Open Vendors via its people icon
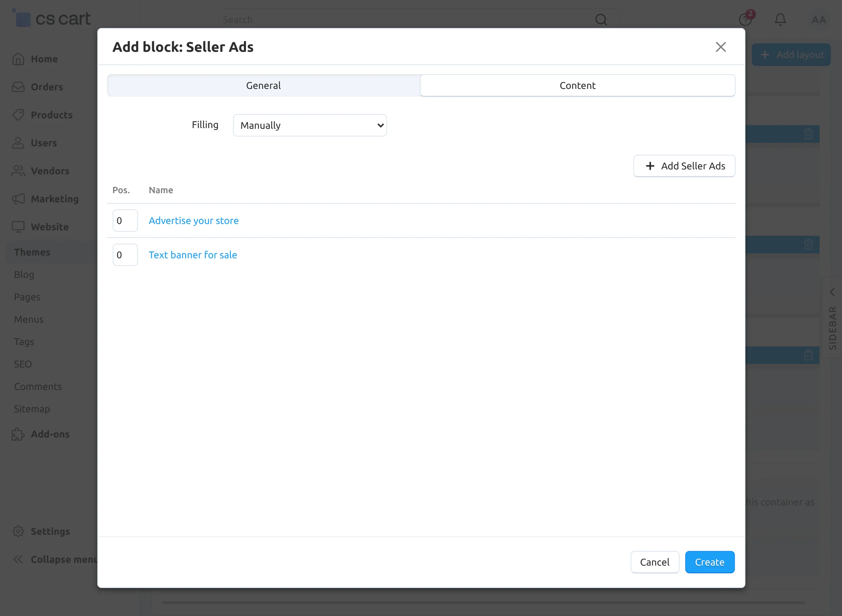The image size is (842, 616). [18, 171]
